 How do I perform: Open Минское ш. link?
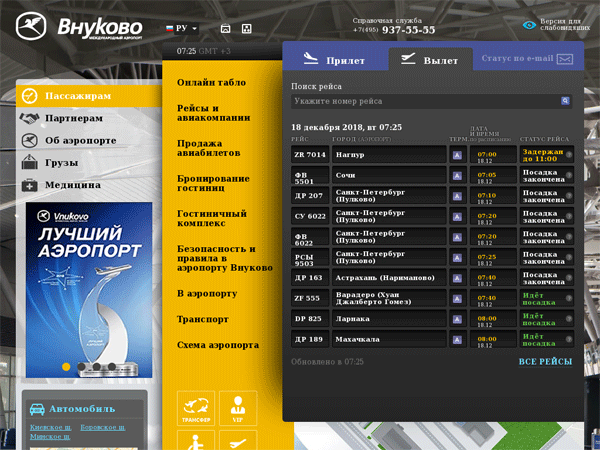coord(50,437)
